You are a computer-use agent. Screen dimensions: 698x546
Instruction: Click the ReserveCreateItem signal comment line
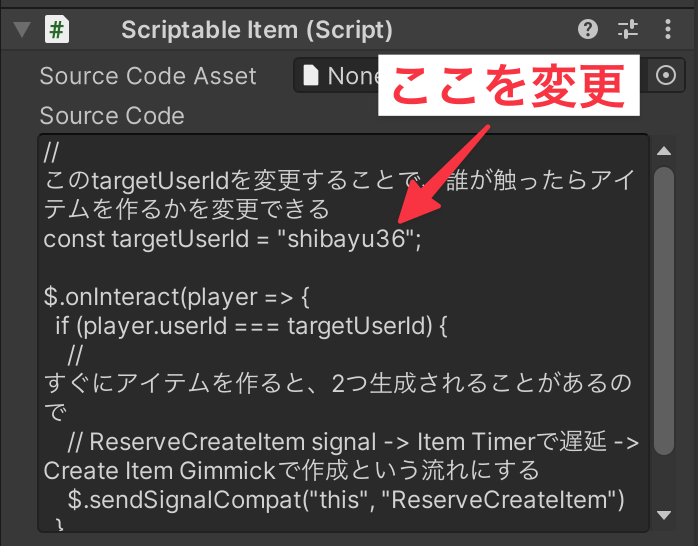(x=353, y=441)
